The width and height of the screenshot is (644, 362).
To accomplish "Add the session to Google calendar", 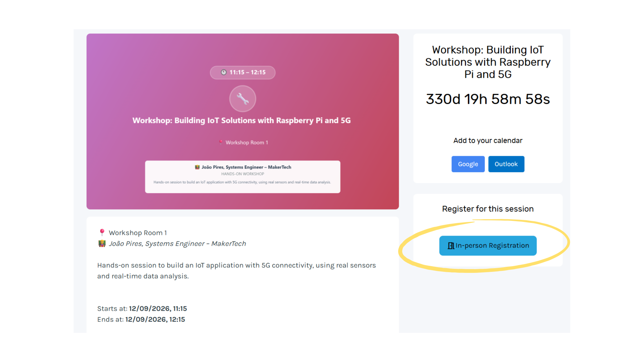I will tap(468, 164).
